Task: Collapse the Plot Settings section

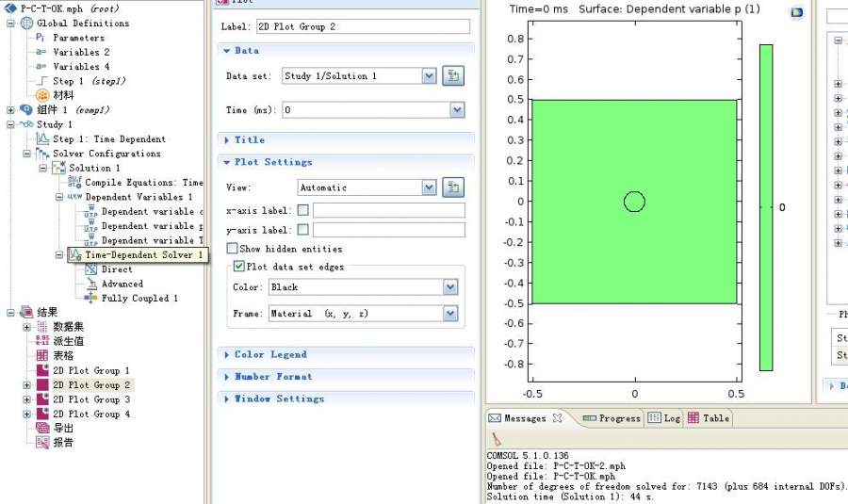Action: point(226,162)
